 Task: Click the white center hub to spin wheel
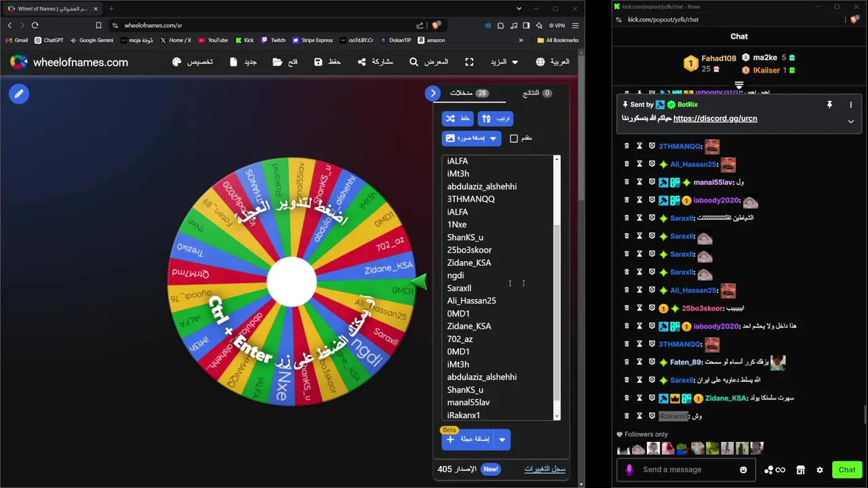click(x=292, y=282)
